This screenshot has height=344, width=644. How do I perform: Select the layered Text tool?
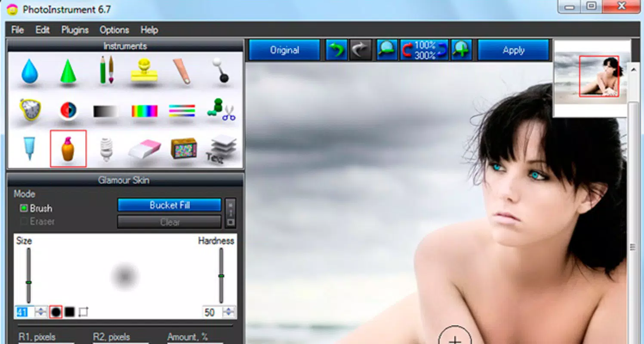point(221,149)
